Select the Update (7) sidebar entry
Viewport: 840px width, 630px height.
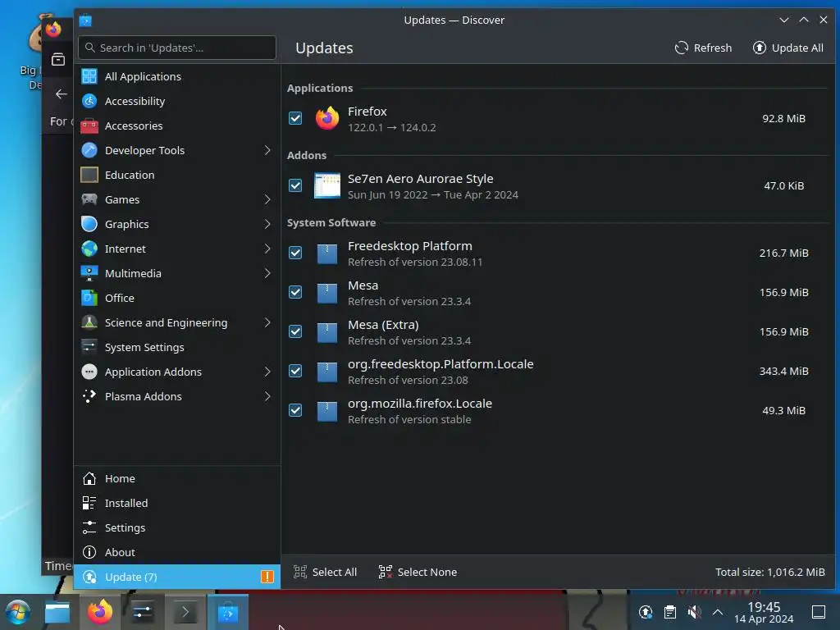coord(177,577)
